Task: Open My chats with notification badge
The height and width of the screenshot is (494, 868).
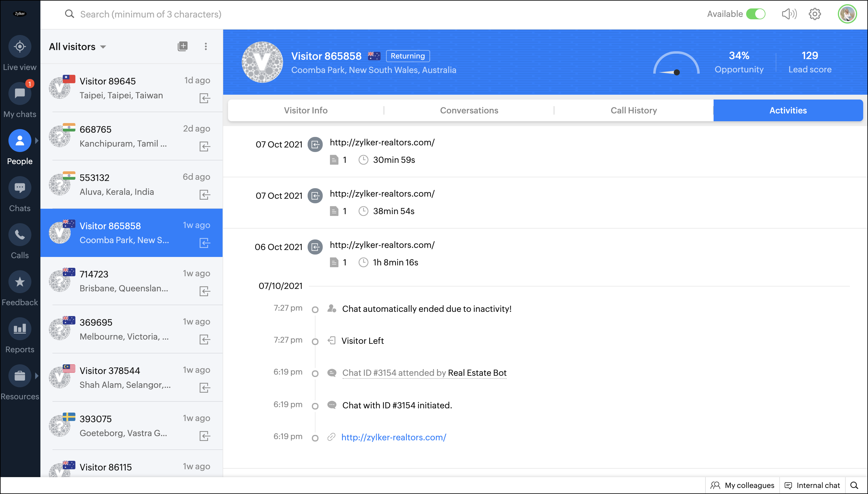Action: click(x=20, y=93)
